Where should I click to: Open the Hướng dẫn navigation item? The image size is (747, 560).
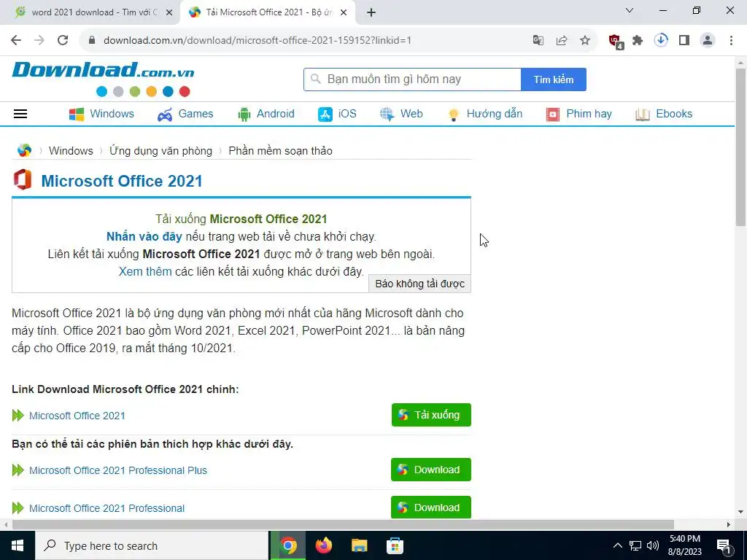(485, 114)
